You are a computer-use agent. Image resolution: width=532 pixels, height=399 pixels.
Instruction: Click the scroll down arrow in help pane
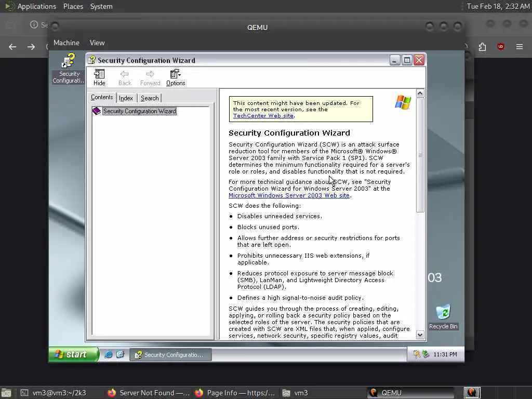point(420,335)
